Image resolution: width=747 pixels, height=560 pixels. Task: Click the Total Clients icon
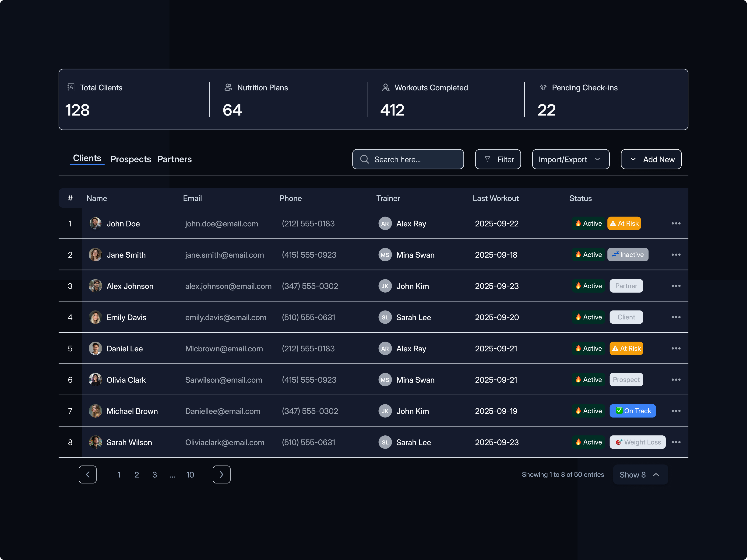pyautogui.click(x=71, y=87)
